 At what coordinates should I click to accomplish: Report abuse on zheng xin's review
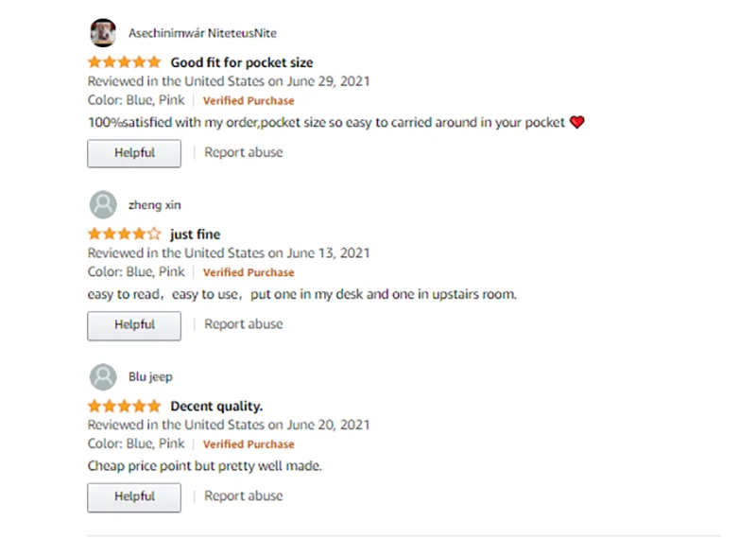(244, 324)
